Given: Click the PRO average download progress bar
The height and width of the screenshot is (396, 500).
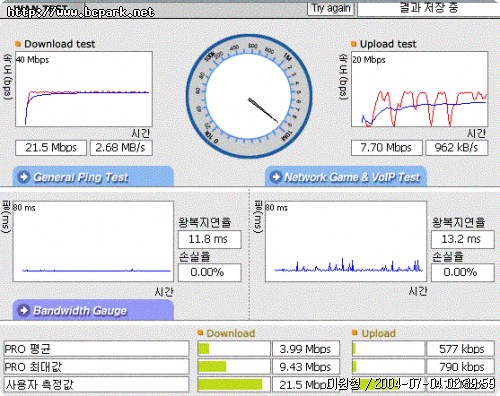Looking at the screenshot, I should click(234, 349).
